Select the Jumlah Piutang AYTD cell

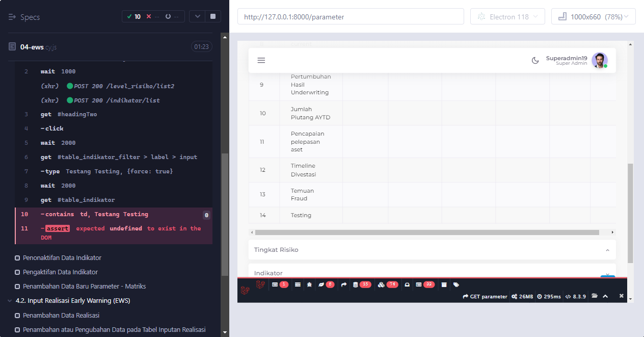(x=311, y=113)
